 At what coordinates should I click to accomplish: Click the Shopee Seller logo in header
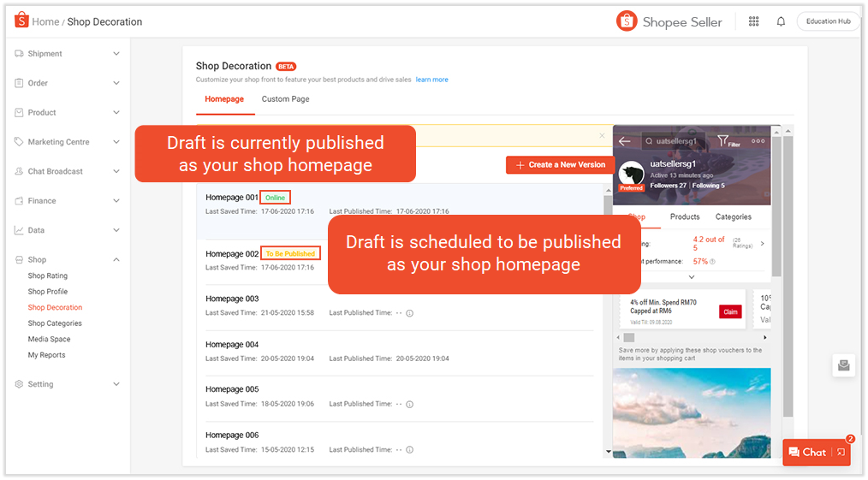tap(669, 21)
